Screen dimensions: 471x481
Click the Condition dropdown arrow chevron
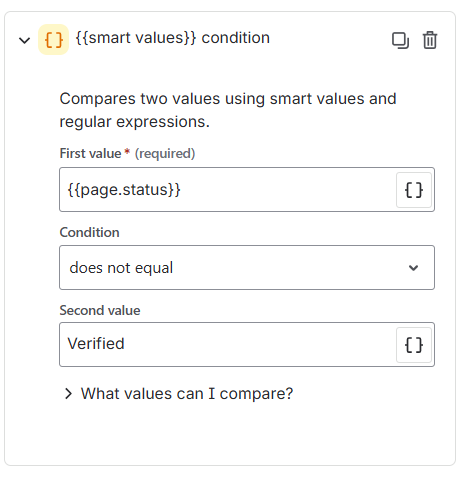coord(413,268)
